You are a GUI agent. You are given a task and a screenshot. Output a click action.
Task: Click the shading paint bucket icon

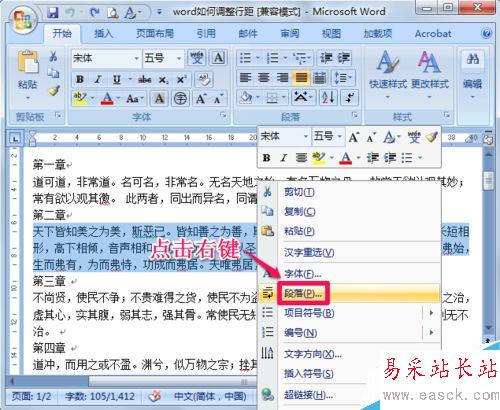click(x=246, y=98)
